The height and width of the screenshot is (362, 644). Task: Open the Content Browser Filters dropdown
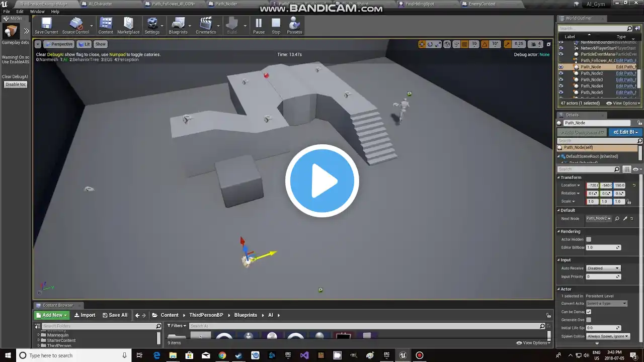click(176, 326)
